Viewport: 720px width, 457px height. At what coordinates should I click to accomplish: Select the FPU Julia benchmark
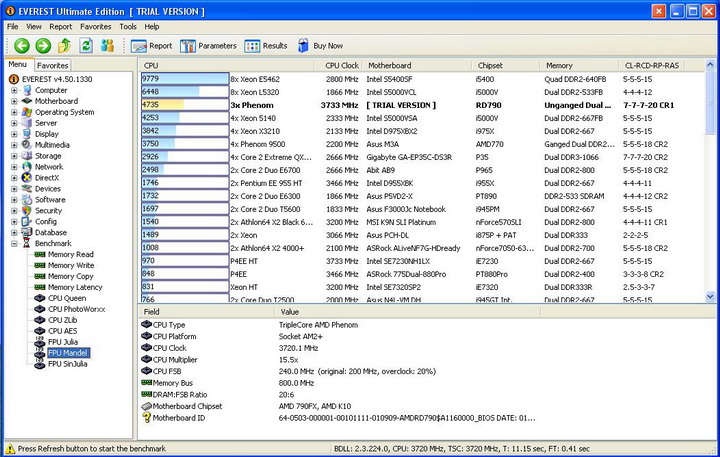click(63, 342)
